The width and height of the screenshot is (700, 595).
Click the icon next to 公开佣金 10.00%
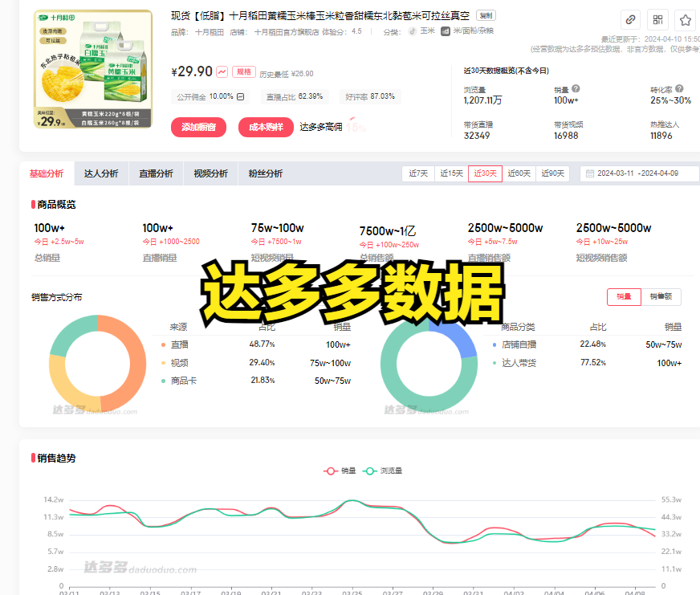point(241,96)
